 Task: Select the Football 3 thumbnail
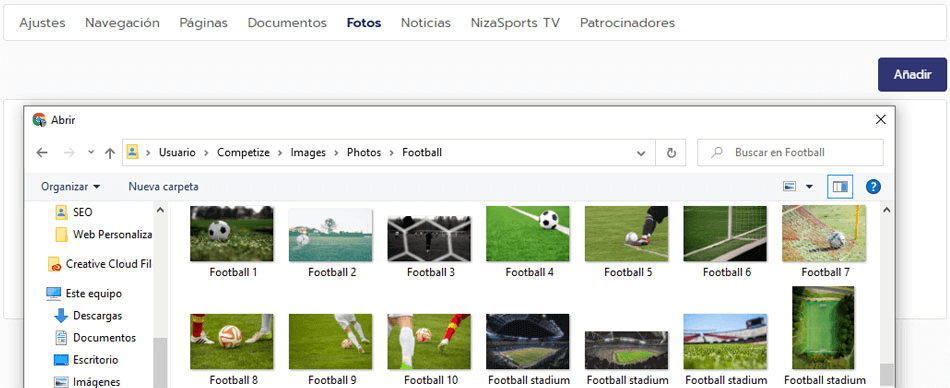click(x=429, y=238)
